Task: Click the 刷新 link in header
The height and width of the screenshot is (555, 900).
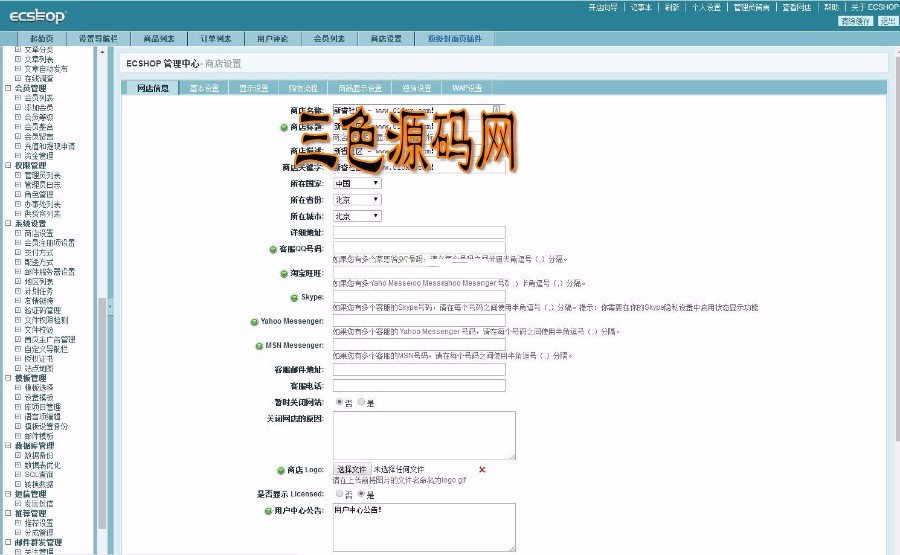Action: [x=672, y=7]
